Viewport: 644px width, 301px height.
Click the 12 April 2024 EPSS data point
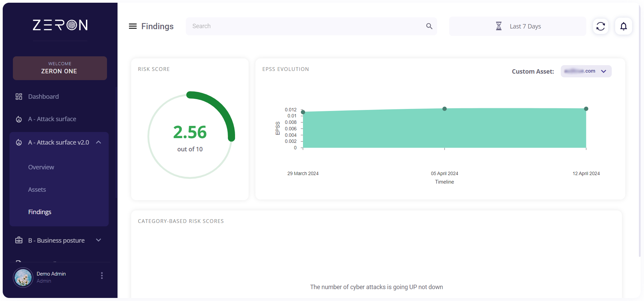coord(586,109)
